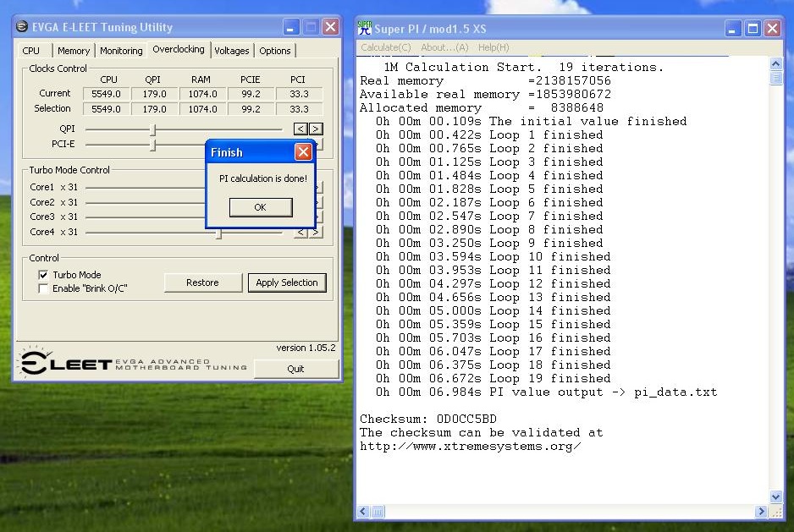Open Calculate(C) menu in Super PI
The width and height of the screenshot is (794, 532).
[x=385, y=47]
